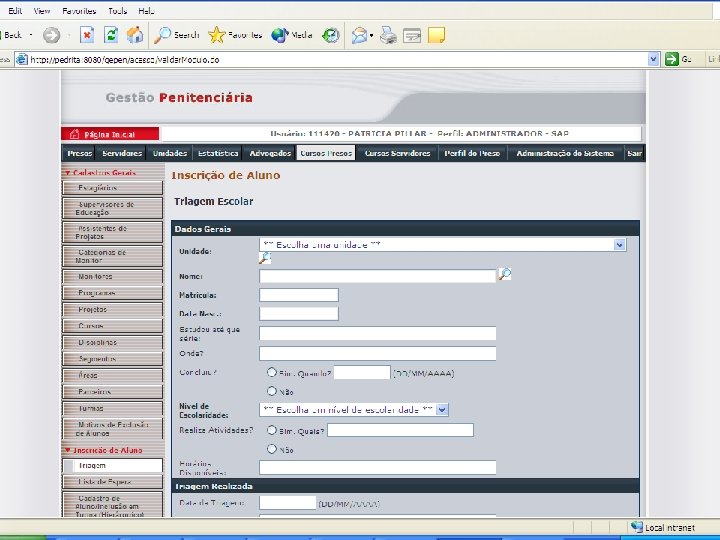Open the Tools menu
720x540 pixels.
118,11
